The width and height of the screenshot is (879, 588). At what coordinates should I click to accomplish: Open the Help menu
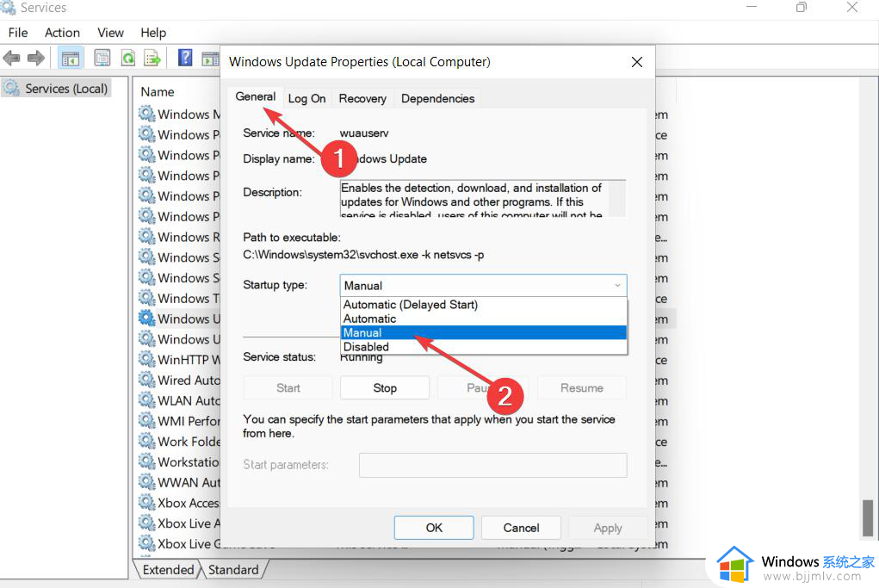[153, 33]
